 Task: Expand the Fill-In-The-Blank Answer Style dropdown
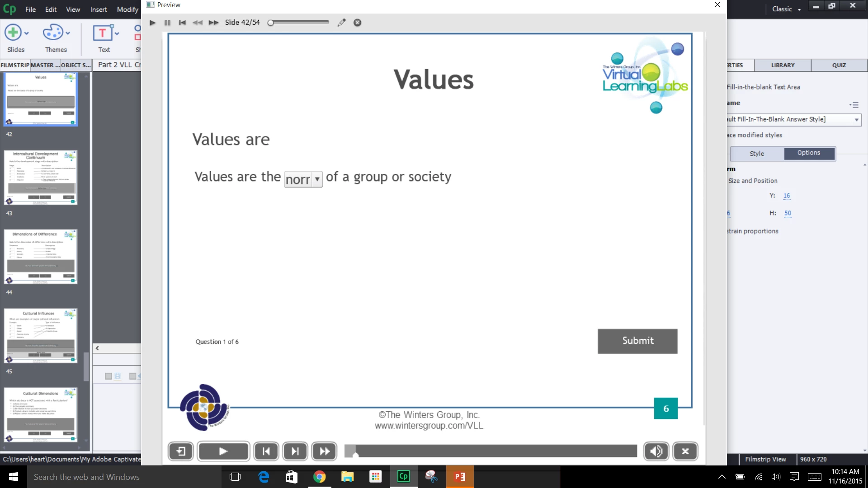point(856,120)
